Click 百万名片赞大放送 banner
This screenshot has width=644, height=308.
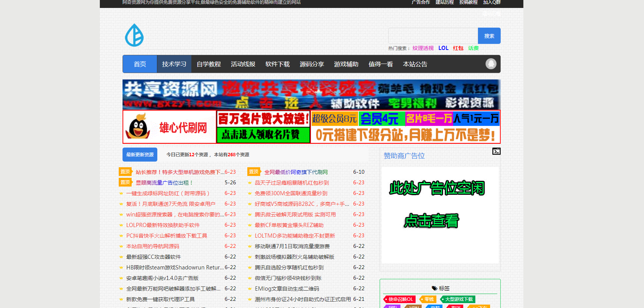264,119
